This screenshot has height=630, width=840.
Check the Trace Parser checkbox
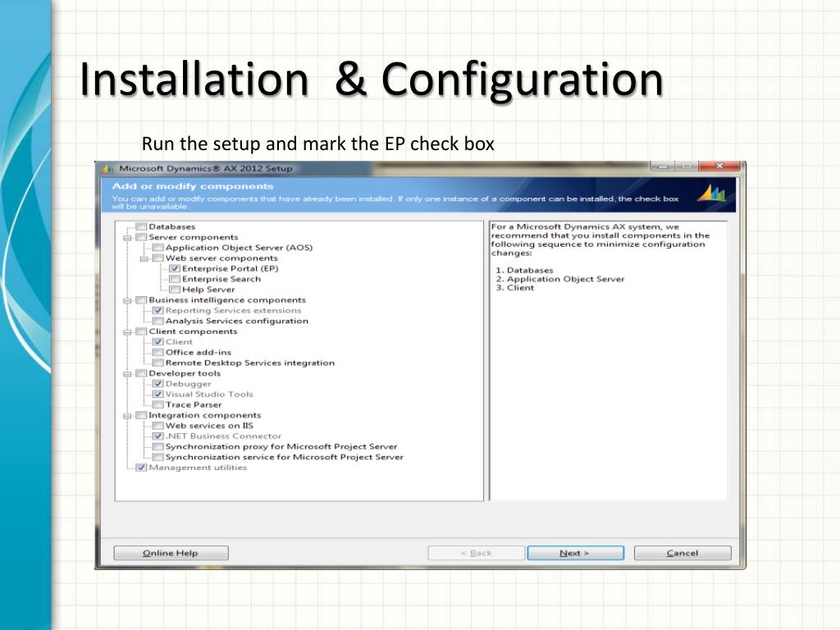tap(158, 404)
